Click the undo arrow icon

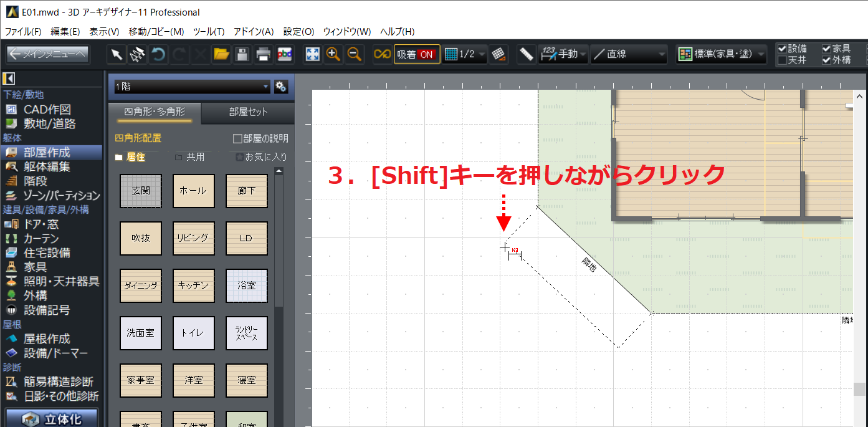(x=158, y=54)
